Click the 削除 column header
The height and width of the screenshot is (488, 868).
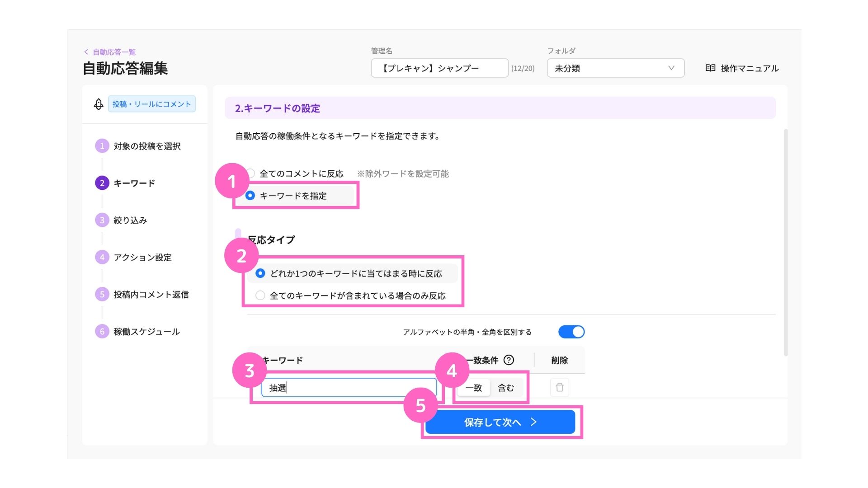[x=559, y=360]
